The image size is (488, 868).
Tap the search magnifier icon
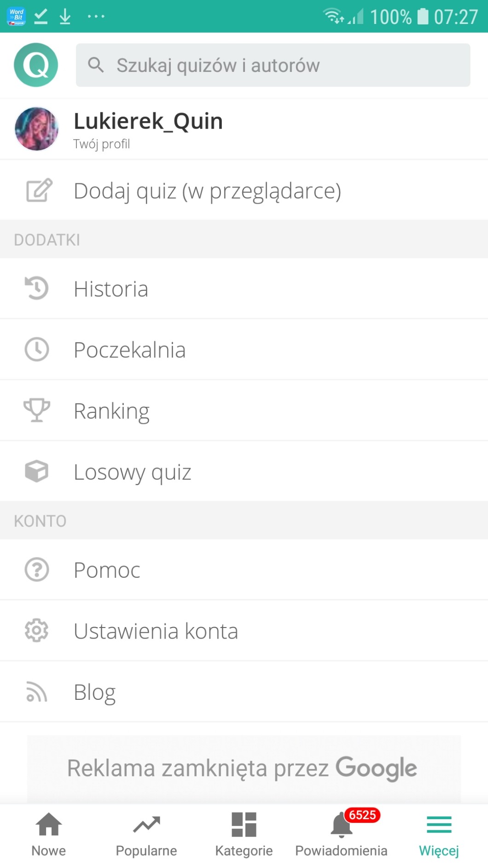pos(96,65)
